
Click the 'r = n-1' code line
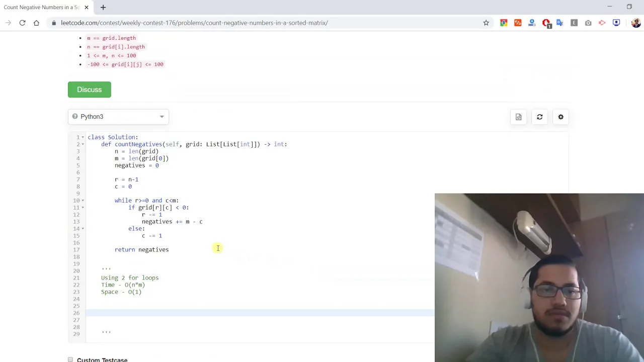click(x=126, y=179)
